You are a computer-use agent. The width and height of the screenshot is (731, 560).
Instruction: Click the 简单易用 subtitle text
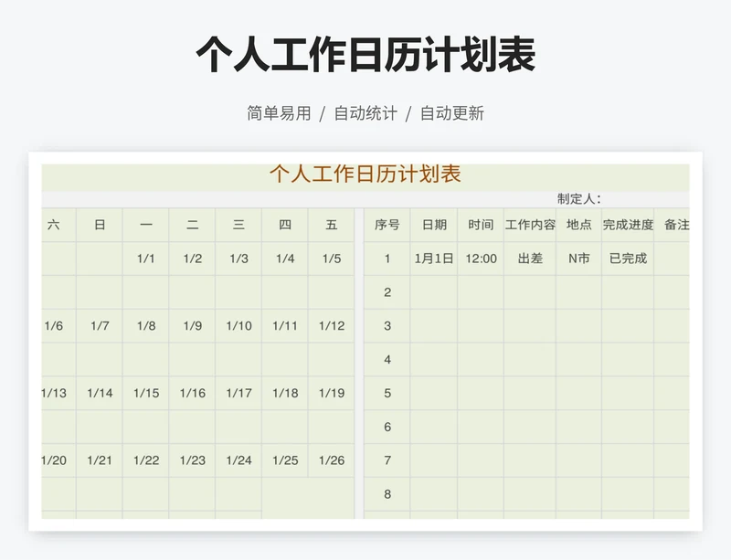tap(279, 113)
